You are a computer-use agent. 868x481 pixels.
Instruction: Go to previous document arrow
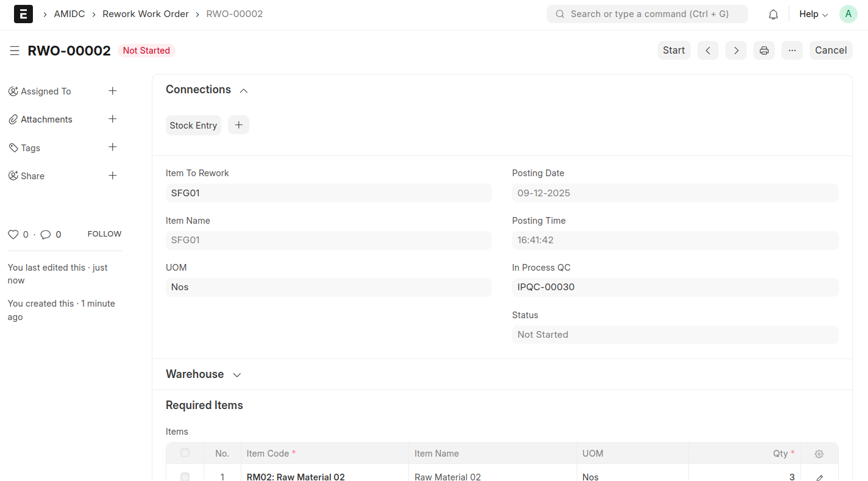click(x=708, y=51)
